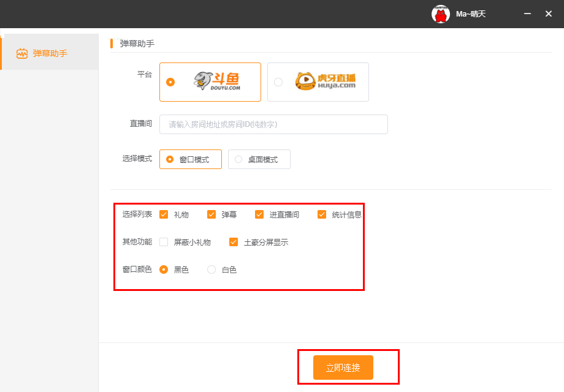Close the application window
Image resolution: width=564 pixels, height=392 pixels.
coord(549,13)
